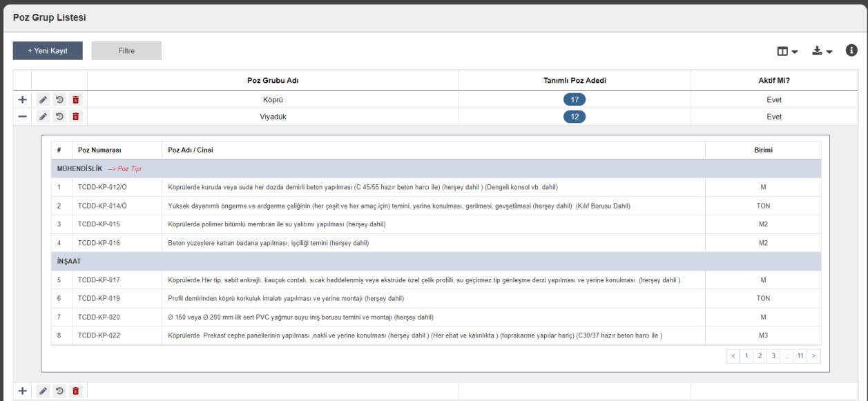The height and width of the screenshot is (401, 868).
Task: Open the column visibility dropdown
Action: click(787, 51)
